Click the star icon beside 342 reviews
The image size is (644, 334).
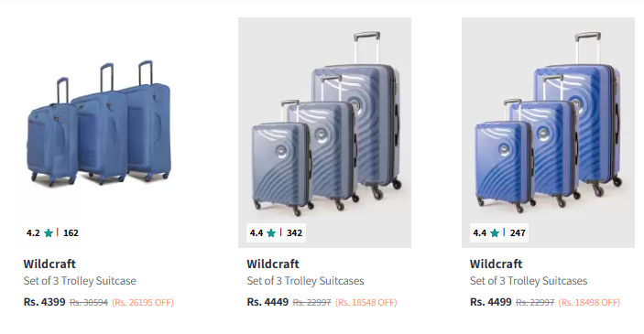(271, 233)
